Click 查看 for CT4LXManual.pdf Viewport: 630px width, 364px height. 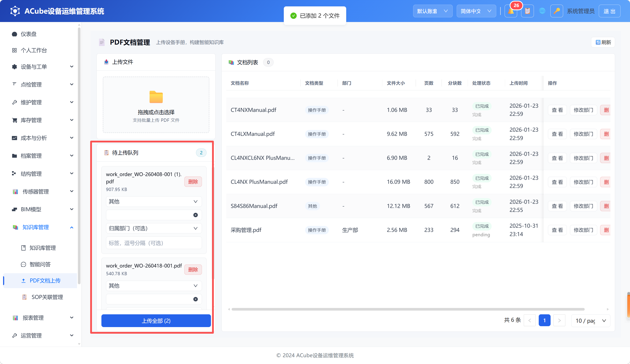557,134
